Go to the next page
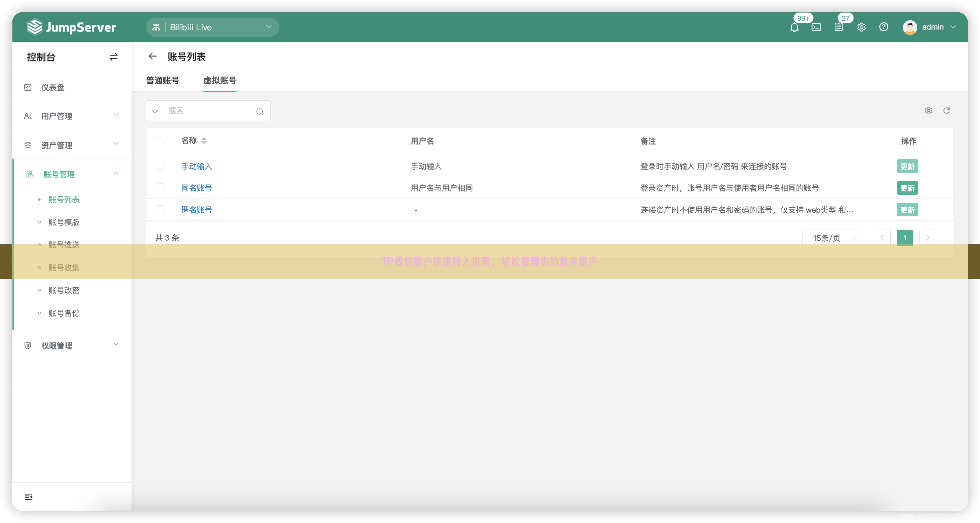Screen dimensions: 980x523 point(928,238)
